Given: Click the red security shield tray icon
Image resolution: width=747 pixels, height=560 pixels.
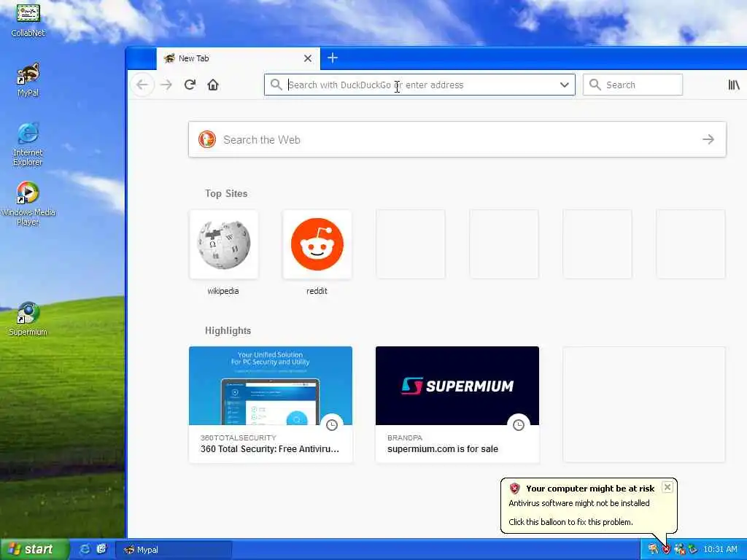Looking at the screenshot, I should pyautogui.click(x=666, y=550).
